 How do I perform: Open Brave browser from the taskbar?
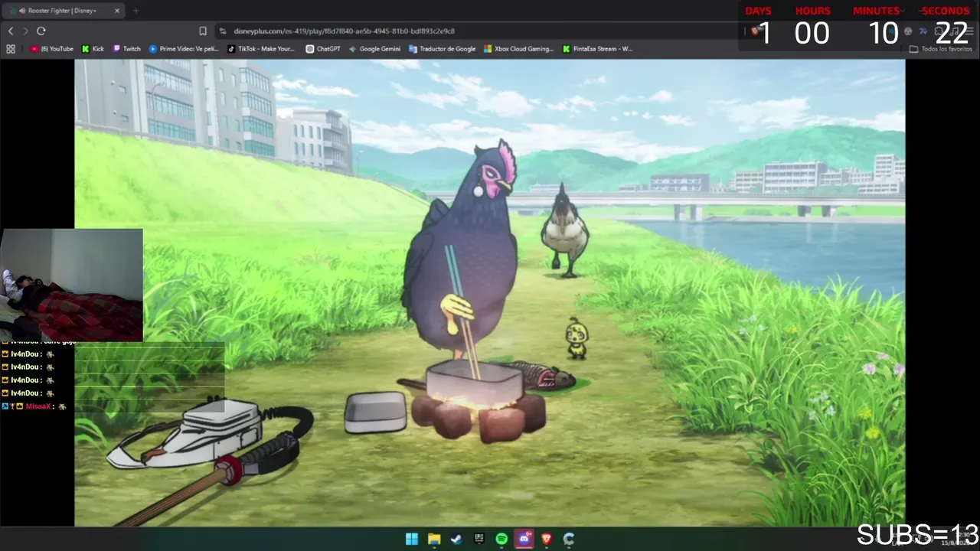click(x=547, y=539)
